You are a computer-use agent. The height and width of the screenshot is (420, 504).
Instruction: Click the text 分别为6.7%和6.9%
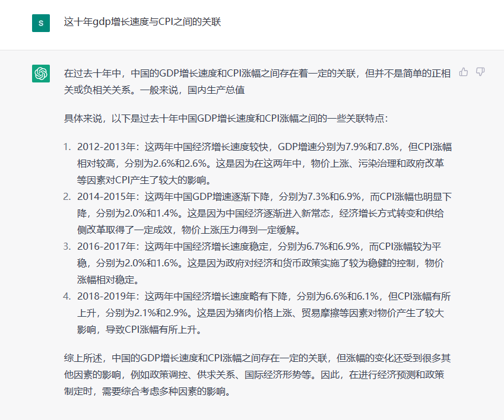[319, 246]
